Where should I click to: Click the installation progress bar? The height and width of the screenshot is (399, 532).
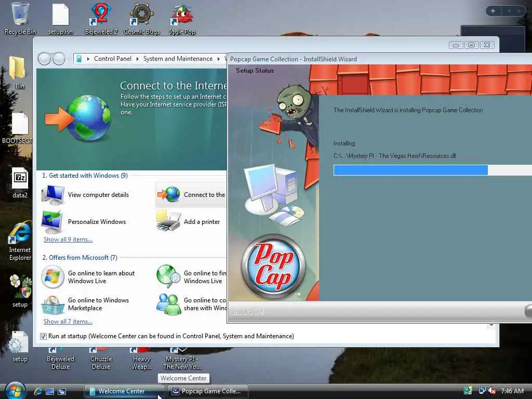point(433,170)
